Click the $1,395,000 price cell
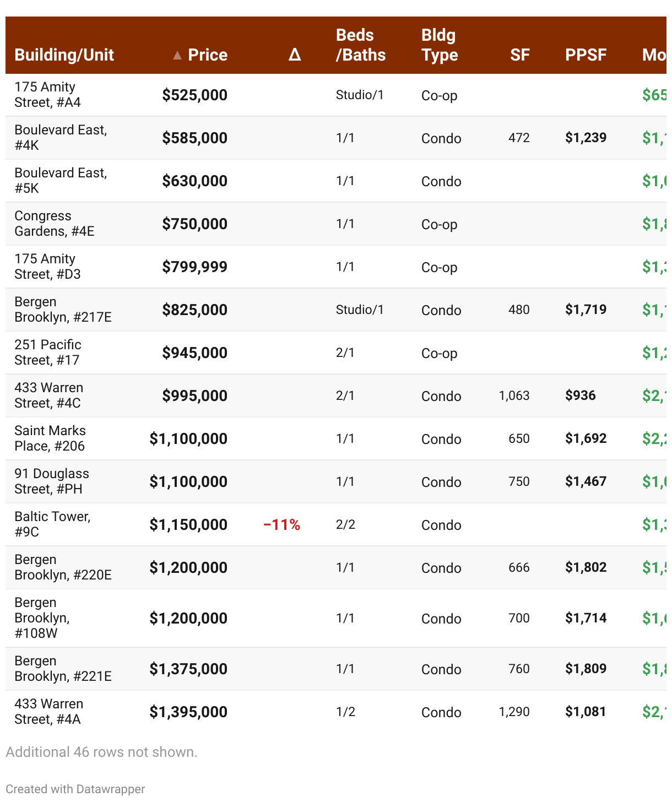This screenshot has height=802, width=672. 188,712
